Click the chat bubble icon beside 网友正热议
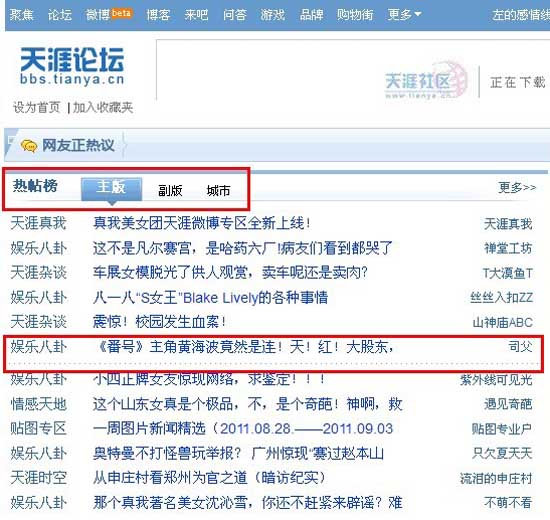Viewport: 550px width, 520px height. (28, 145)
